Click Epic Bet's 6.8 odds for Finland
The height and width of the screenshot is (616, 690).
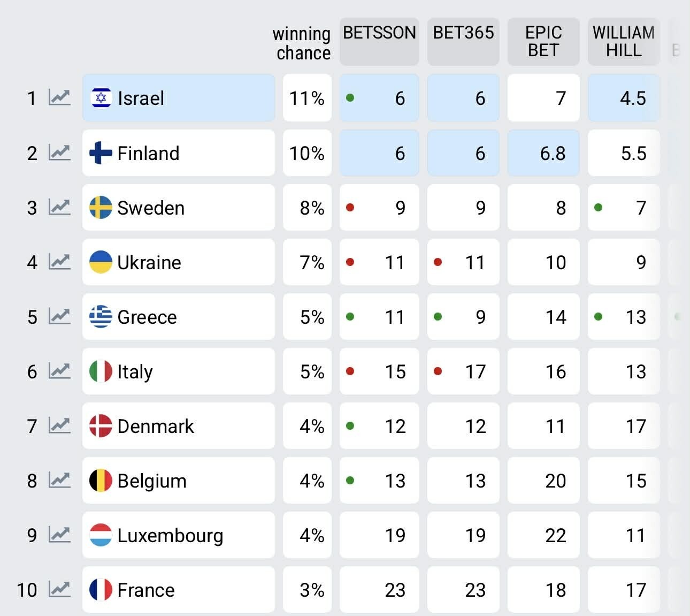pyautogui.click(x=543, y=153)
